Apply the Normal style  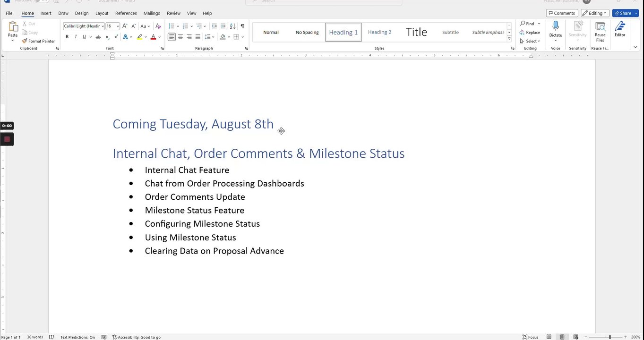click(x=271, y=32)
